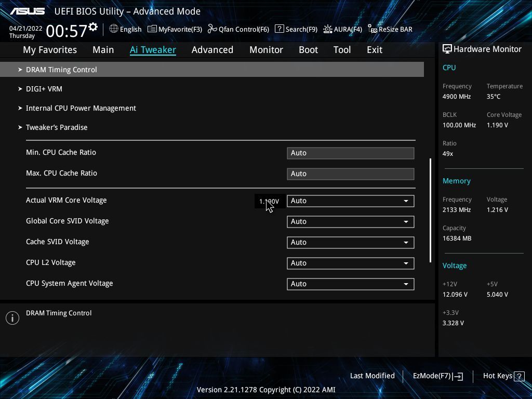Open Cache SVID Voltage dropdown
Image resolution: width=532 pixels, height=399 pixels.
click(x=351, y=242)
